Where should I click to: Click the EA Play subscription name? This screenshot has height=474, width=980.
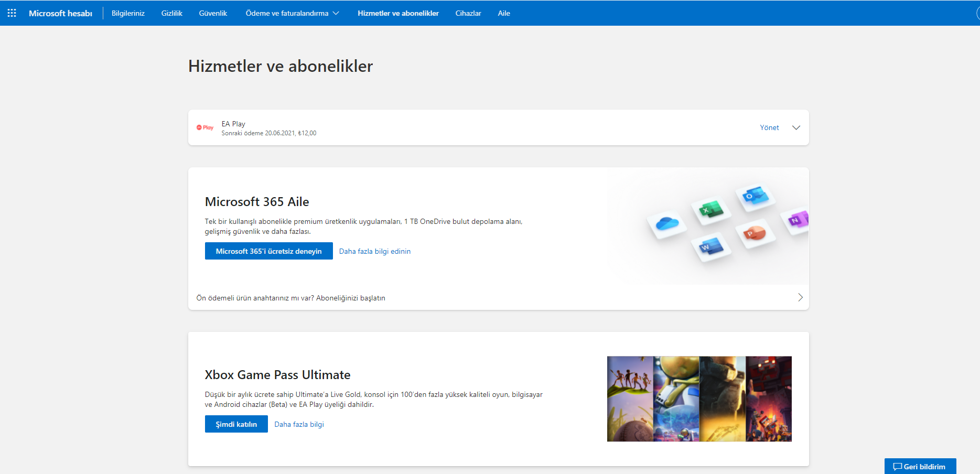coord(233,124)
